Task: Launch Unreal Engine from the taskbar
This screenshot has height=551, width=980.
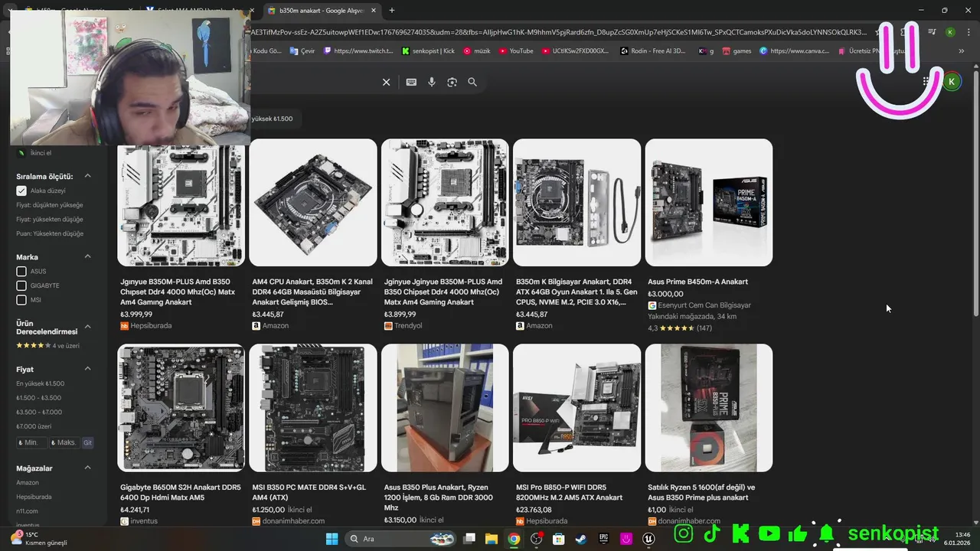Action: click(648, 539)
